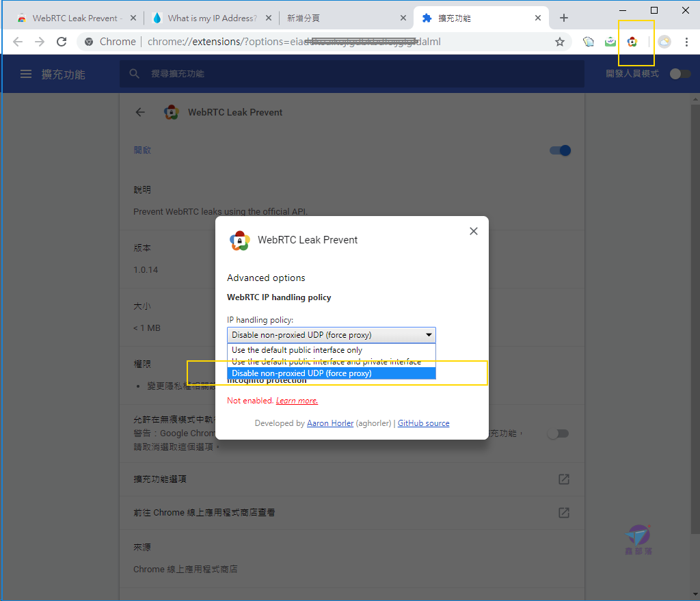Switch to the What is my IP Address tab
This screenshot has height=601, width=700.
[x=212, y=18]
